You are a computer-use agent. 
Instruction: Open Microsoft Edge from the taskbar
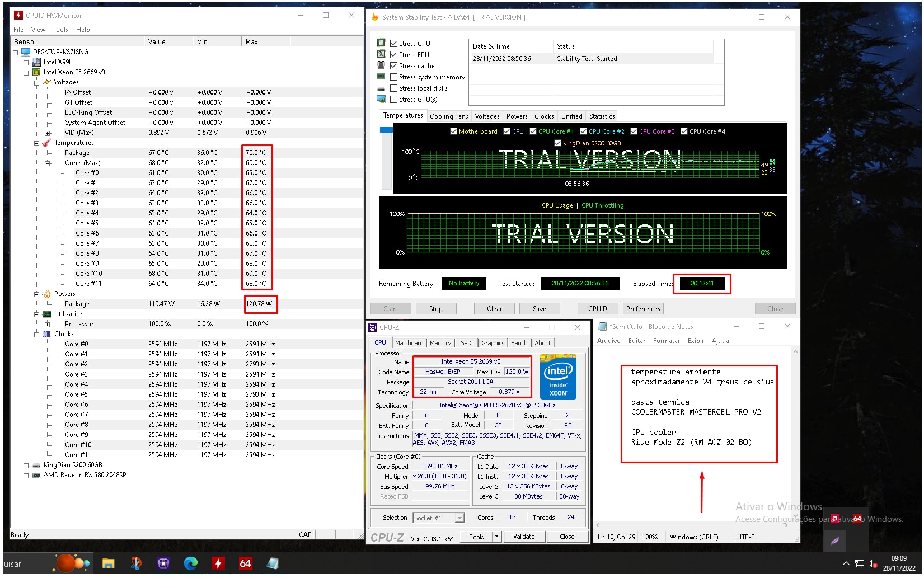coord(190,563)
